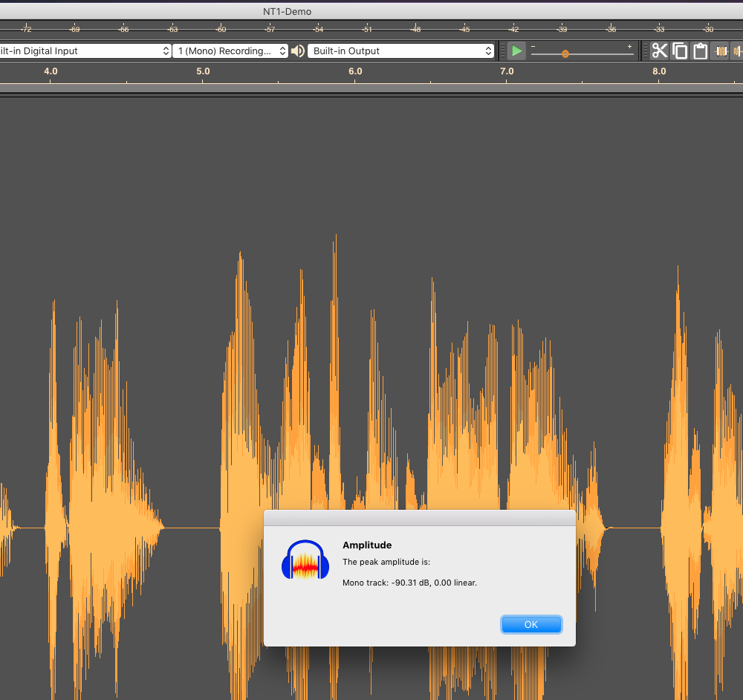Click the 5.0 mark on the timeline

pos(203,71)
